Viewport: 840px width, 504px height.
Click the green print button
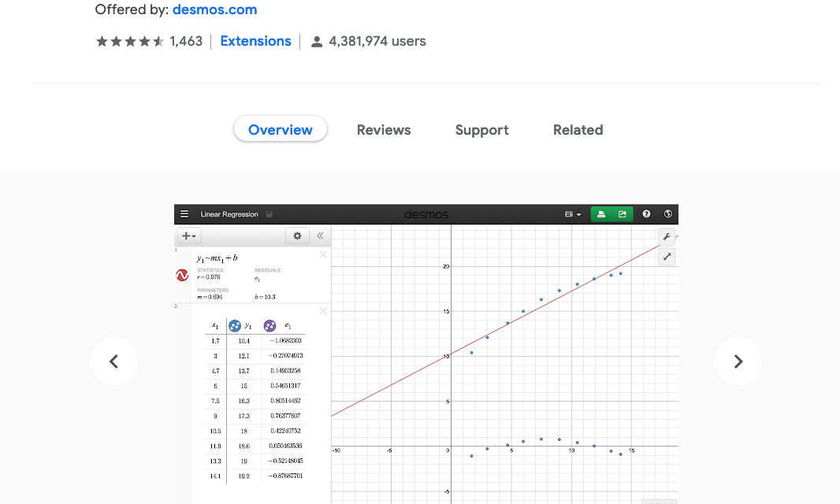click(x=601, y=214)
